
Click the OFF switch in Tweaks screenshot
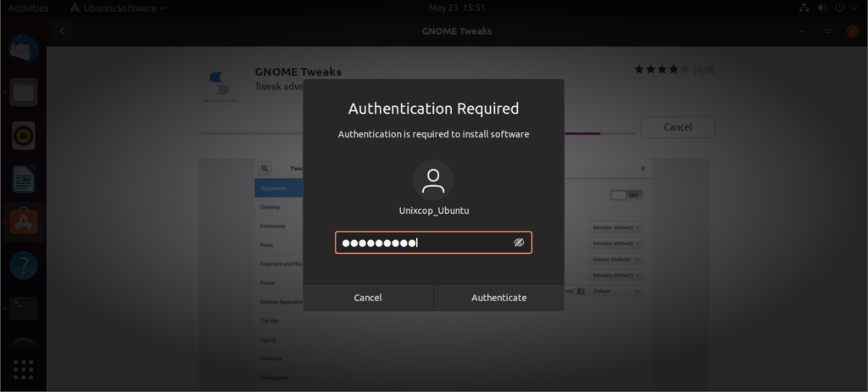[x=626, y=195]
